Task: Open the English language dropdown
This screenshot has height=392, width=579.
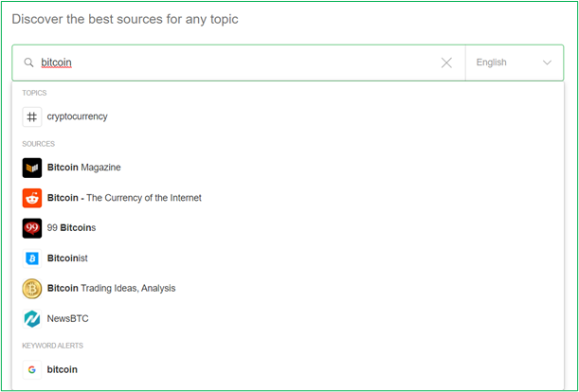Action: pyautogui.click(x=515, y=62)
